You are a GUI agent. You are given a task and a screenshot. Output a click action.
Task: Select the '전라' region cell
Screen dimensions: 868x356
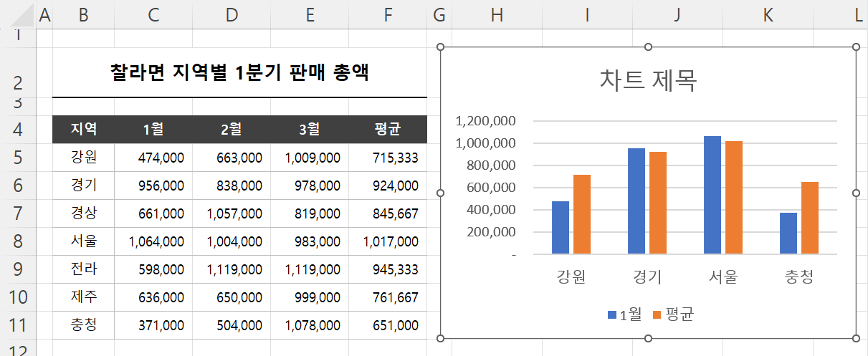click(83, 269)
